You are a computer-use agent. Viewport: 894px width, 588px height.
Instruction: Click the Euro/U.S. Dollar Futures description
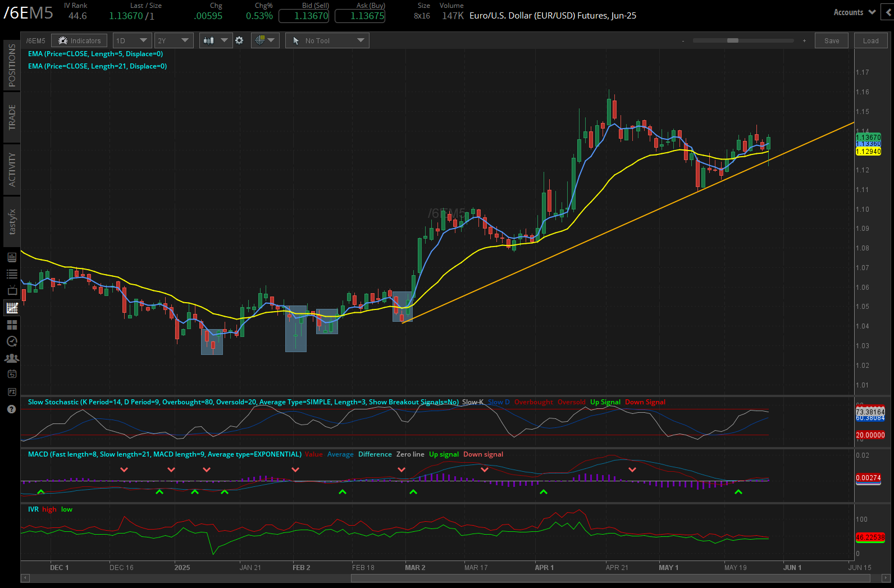click(x=553, y=16)
